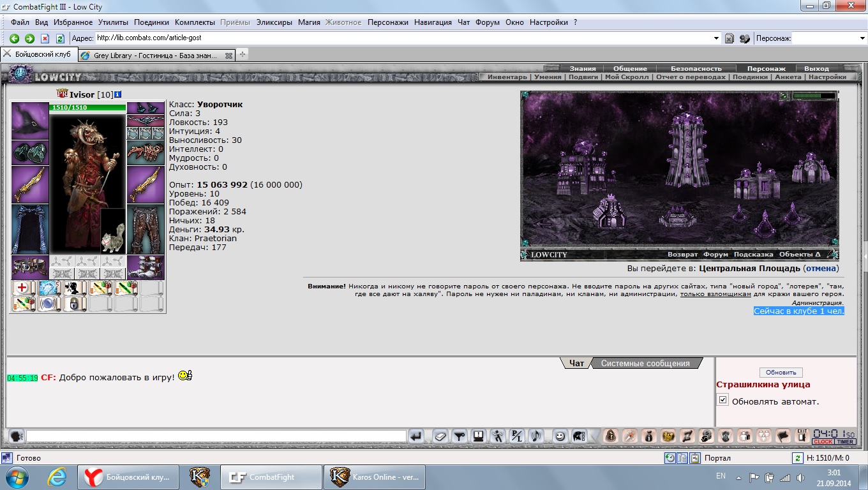Click the Обновить button
The height and width of the screenshot is (490, 868).
point(781,373)
